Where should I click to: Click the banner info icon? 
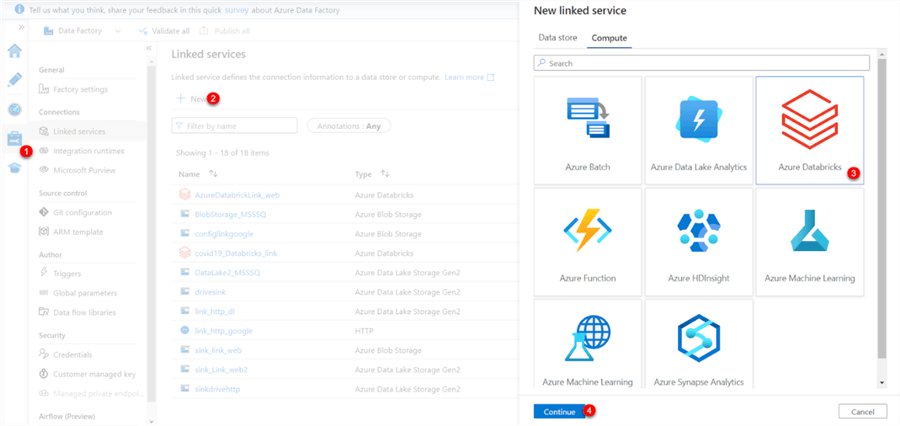20,10
